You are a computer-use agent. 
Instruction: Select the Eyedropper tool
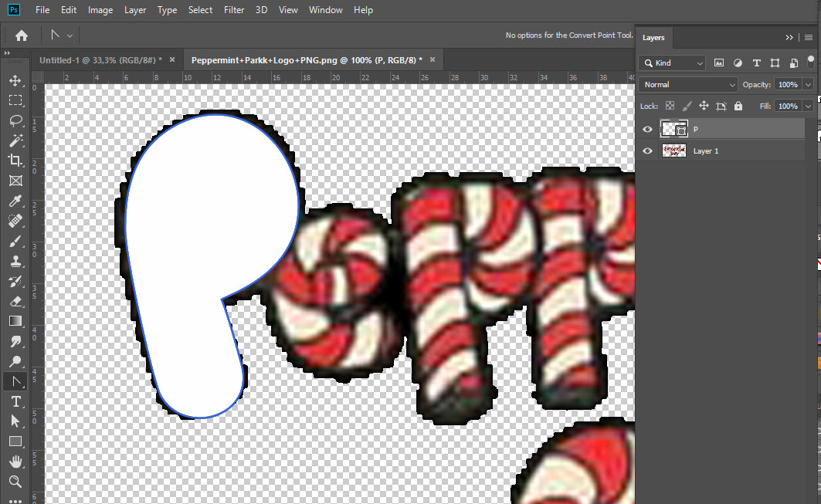[15, 201]
